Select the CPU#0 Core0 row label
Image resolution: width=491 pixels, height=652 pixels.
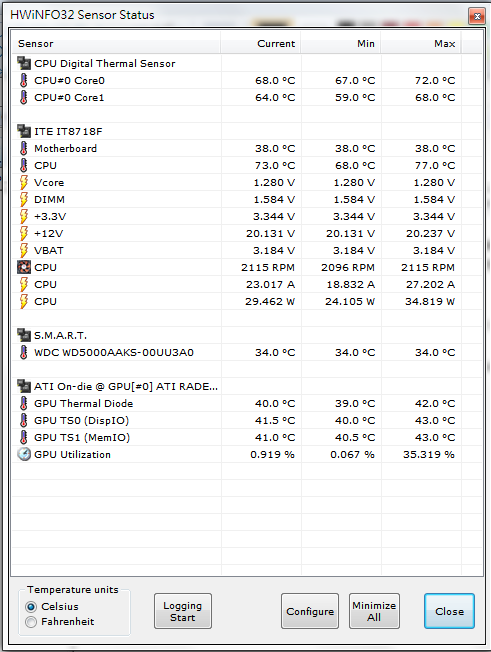[x=69, y=81]
